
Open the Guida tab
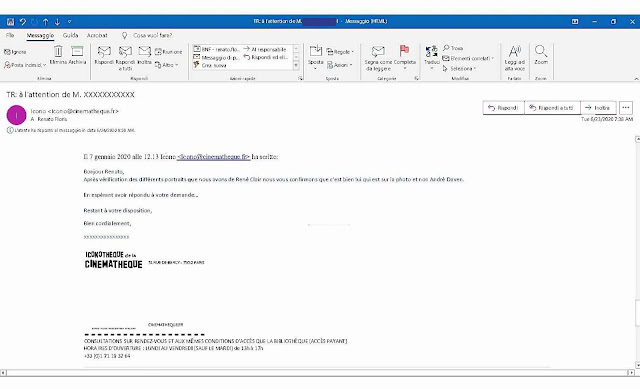70,36
